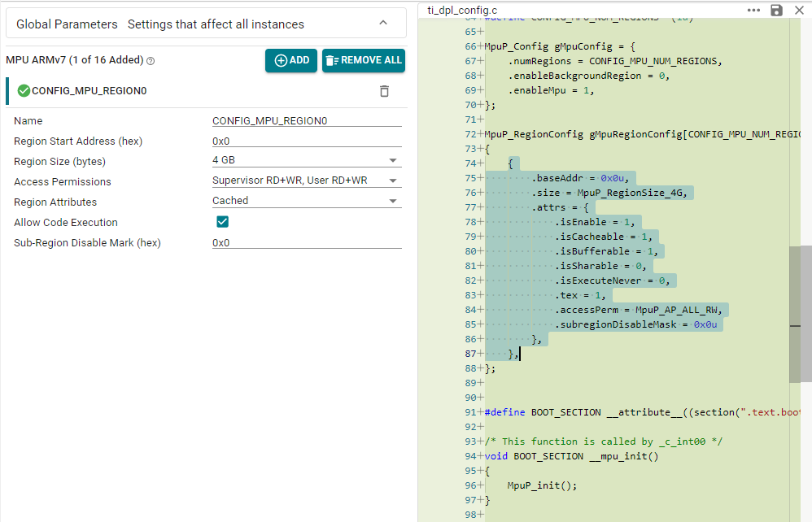Open the Region Size dropdown
Image resolution: width=812 pixels, height=522 pixels.
tap(306, 161)
